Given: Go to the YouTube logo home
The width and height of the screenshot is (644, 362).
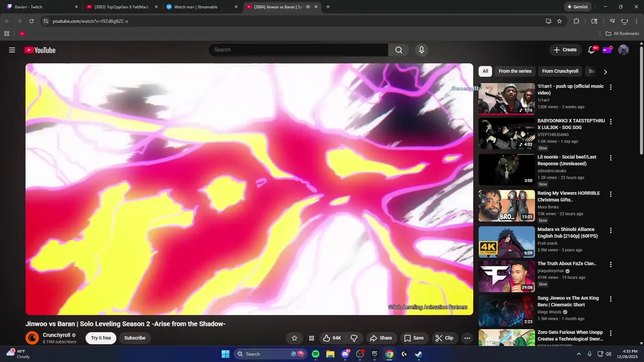Looking at the screenshot, I should pyautogui.click(x=40, y=50).
